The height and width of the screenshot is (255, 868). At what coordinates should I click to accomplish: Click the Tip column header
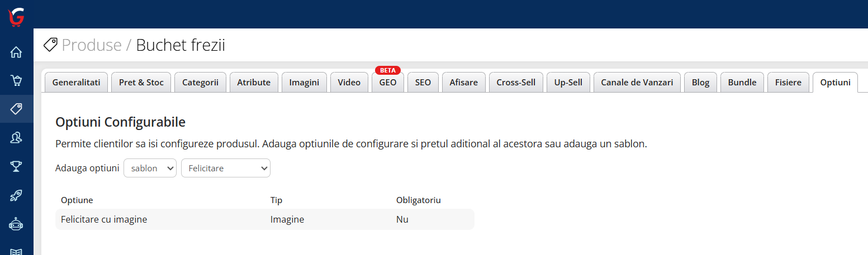point(277,200)
